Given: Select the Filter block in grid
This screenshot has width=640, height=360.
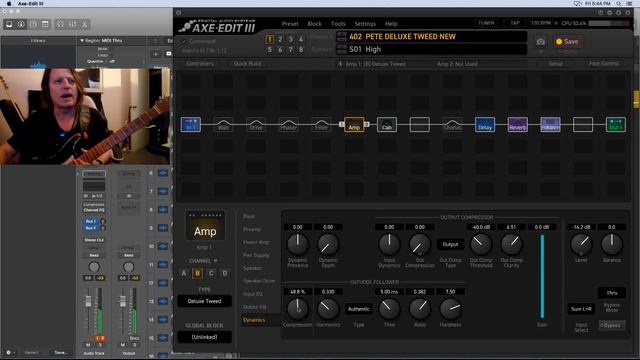Looking at the screenshot, I should point(321,124).
